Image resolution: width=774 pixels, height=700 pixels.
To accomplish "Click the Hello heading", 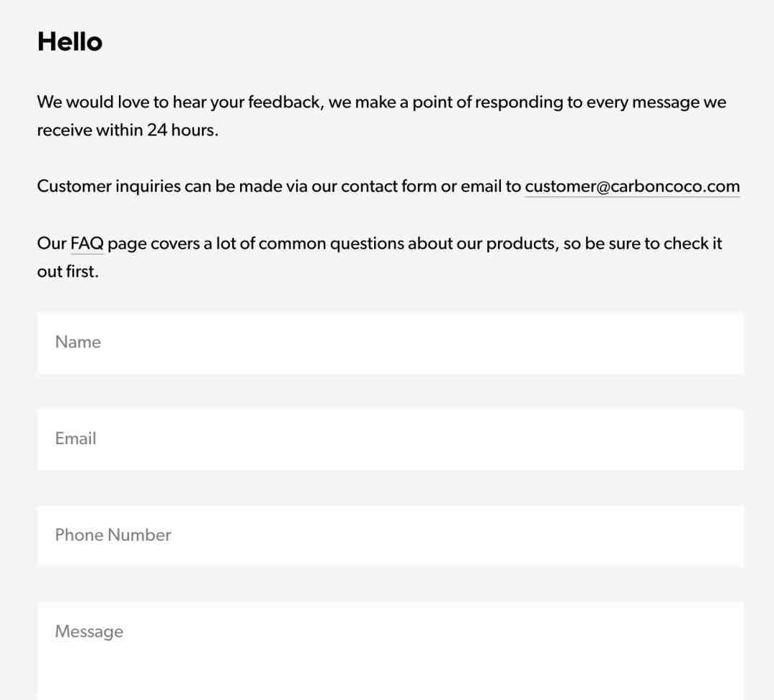I will 70,42.
